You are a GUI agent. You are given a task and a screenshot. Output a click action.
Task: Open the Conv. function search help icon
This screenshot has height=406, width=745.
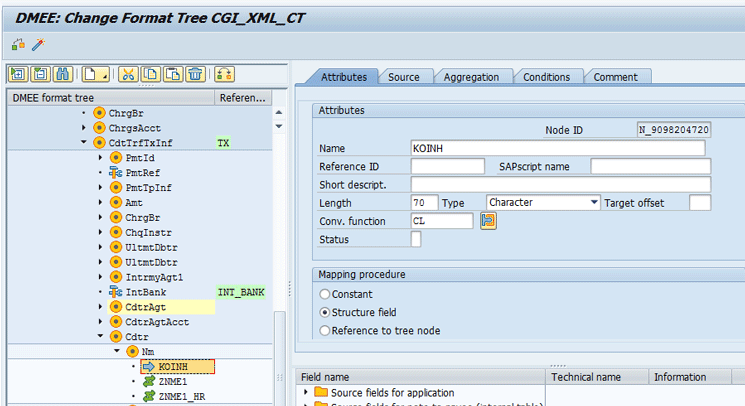(488, 221)
